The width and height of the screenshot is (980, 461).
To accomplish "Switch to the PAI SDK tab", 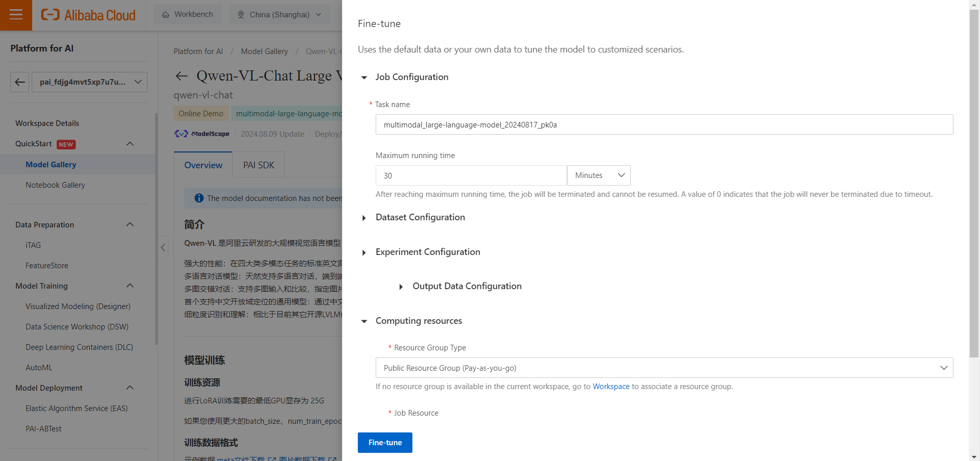I will [259, 165].
